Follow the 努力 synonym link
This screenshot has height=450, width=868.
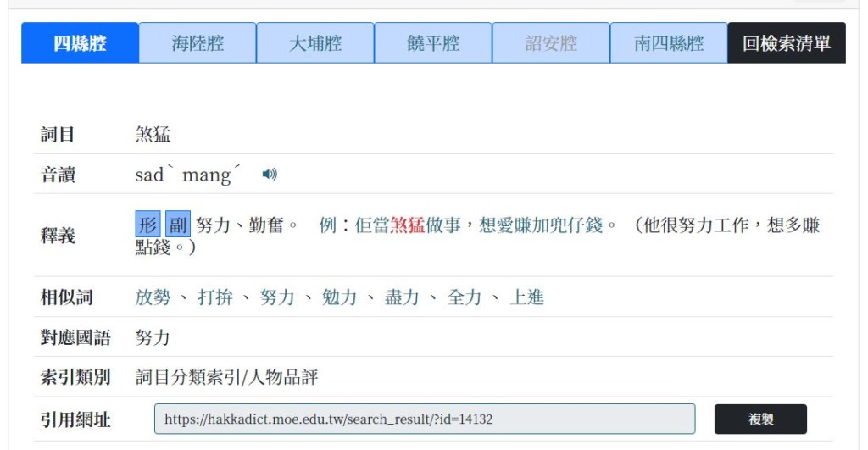277,297
